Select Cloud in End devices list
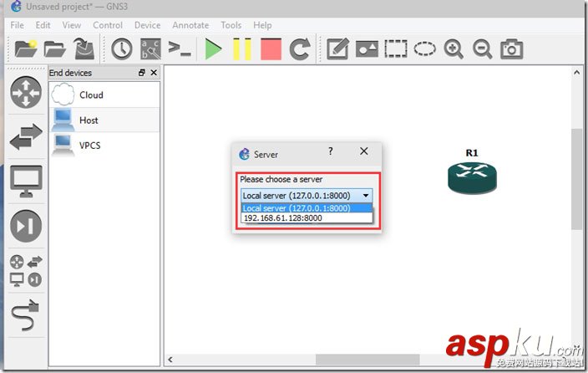588x373 pixels. click(104, 95)
